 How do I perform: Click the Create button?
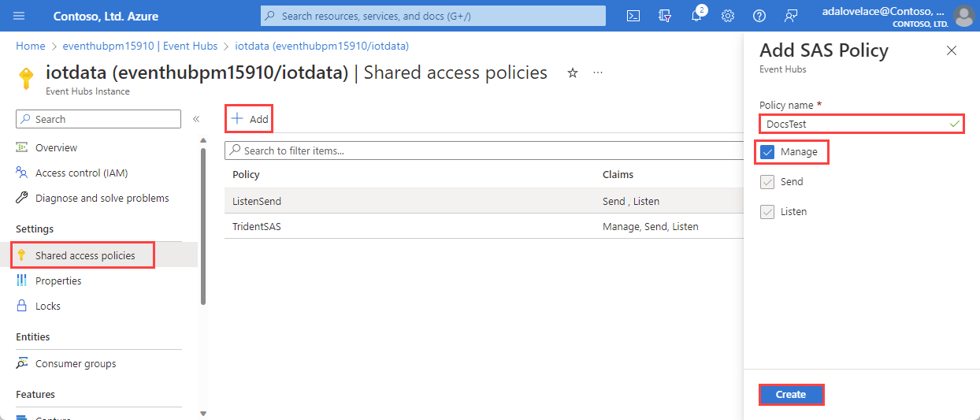pyautogui.click(x=791, y=394)
